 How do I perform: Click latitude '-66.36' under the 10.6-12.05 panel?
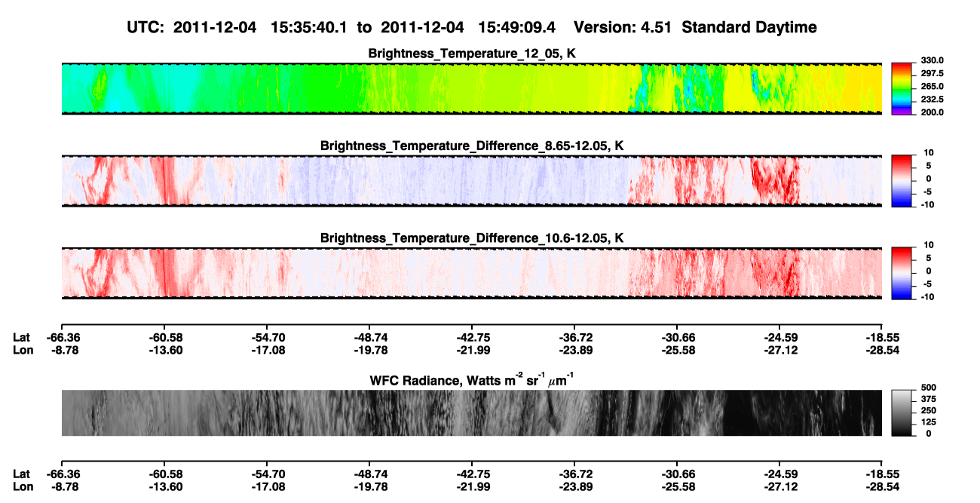click(x=62, y=337)
